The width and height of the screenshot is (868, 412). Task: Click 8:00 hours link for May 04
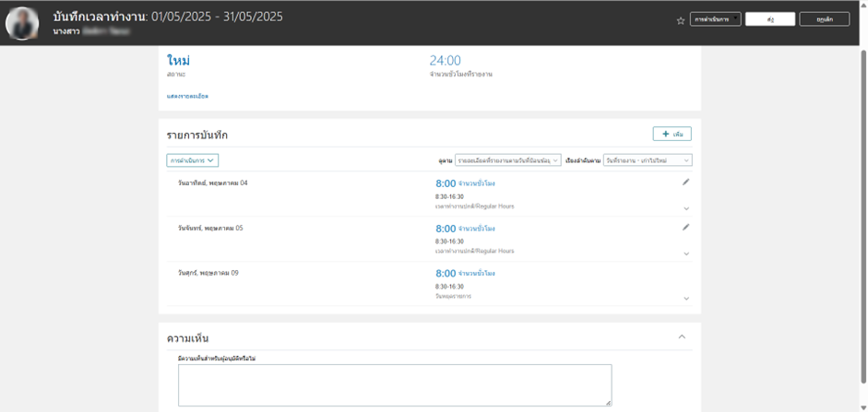point(446,183)
